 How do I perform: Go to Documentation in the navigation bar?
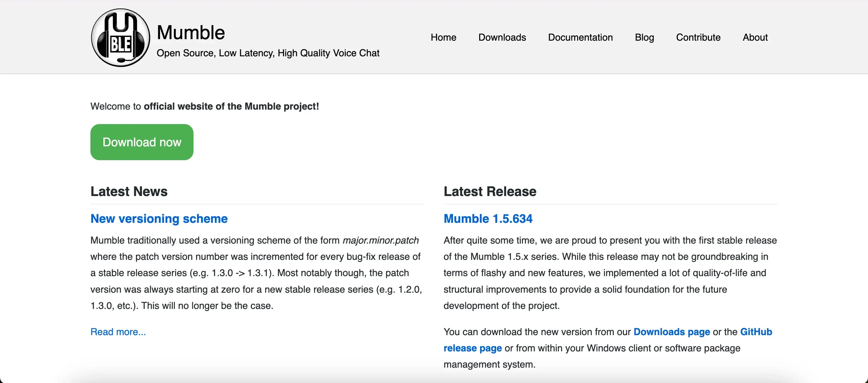point(580,37)
